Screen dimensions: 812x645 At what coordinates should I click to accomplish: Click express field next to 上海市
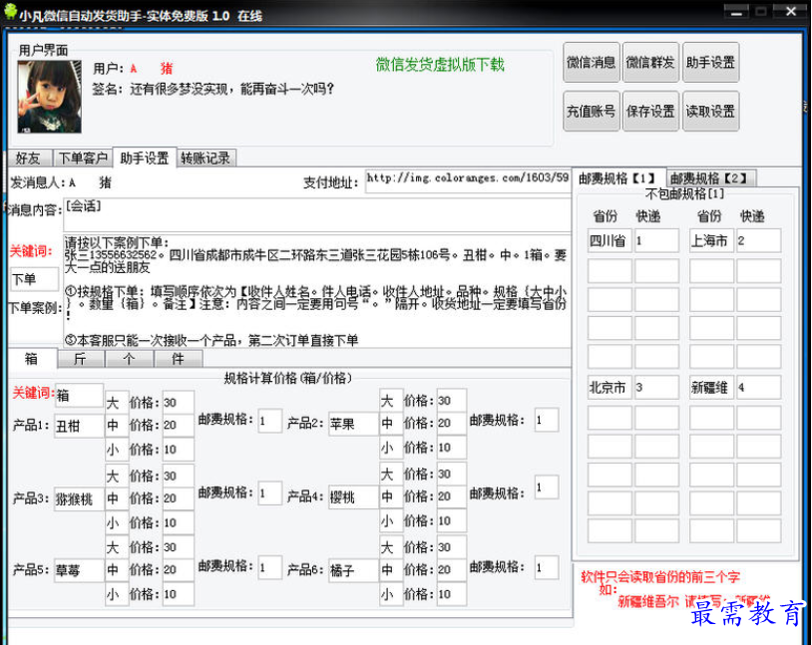coord(759,240)
